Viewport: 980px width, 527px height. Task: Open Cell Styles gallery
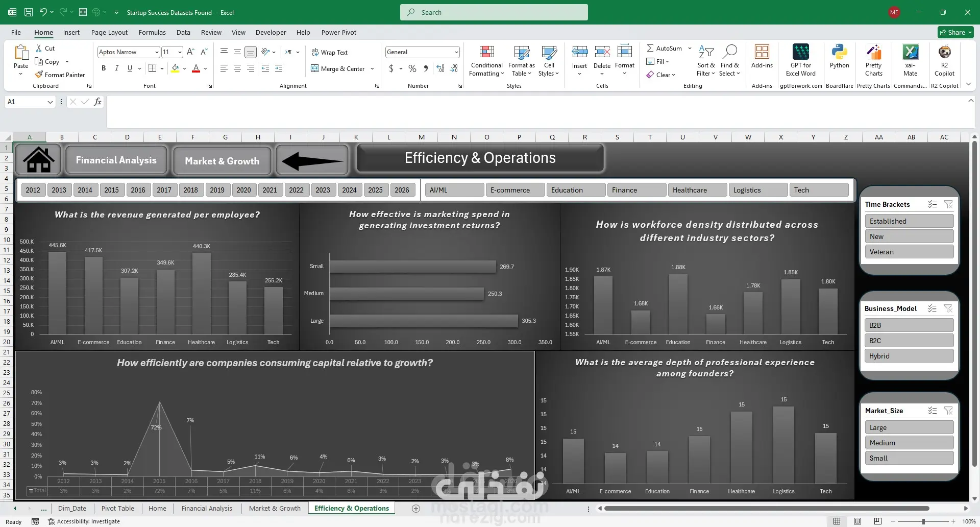549,61
